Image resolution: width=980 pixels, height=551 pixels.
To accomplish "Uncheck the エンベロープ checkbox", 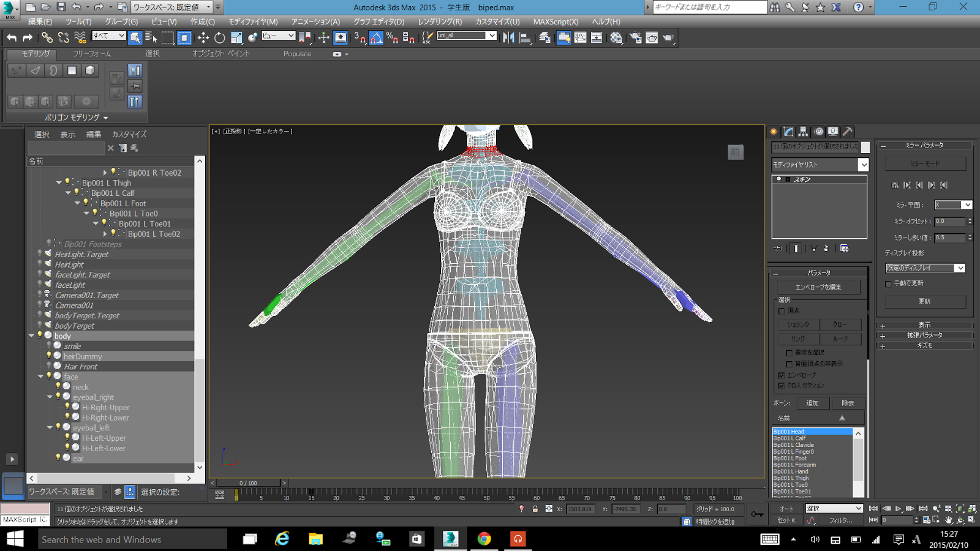I will pyautogui.click(x=782, y=375).
